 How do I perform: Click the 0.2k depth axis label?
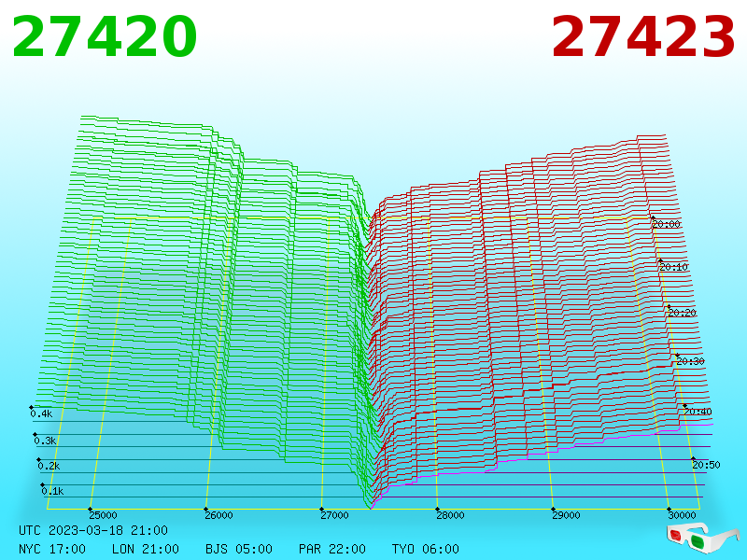tap(49, 466)
